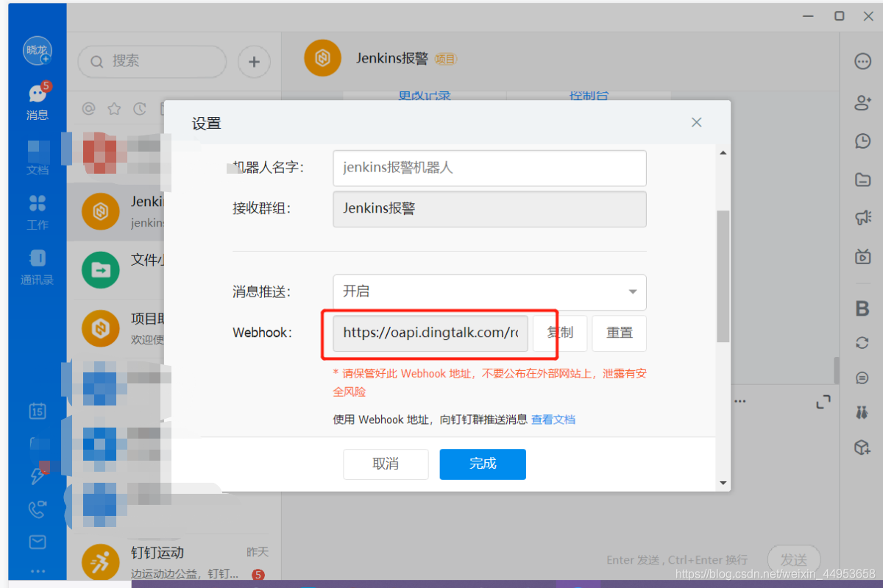The image size is (883, 588).
Task: Click the bold B icon in right sidebar
Action: (x=863, y=309)
